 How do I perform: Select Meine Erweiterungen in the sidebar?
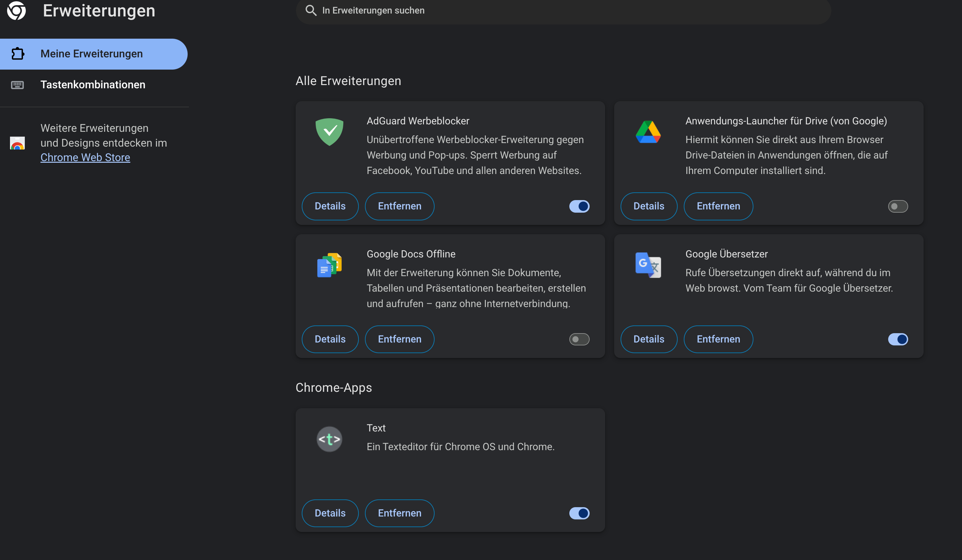coord(92,54)
